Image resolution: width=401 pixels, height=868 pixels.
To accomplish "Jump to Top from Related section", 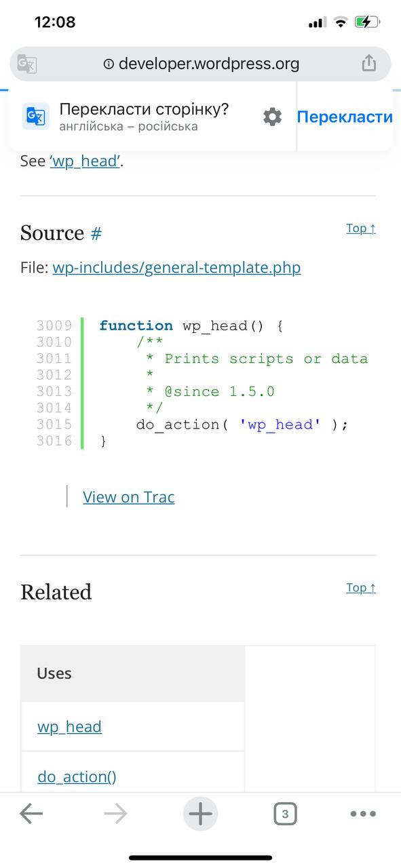I will click(361, 588).
